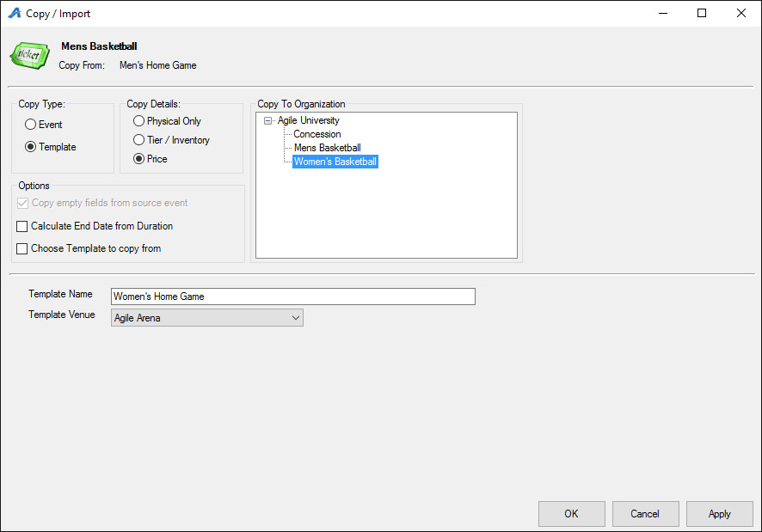Collapse the Agile University tree node
Viewport: 762px width, 532px height.
267,120
